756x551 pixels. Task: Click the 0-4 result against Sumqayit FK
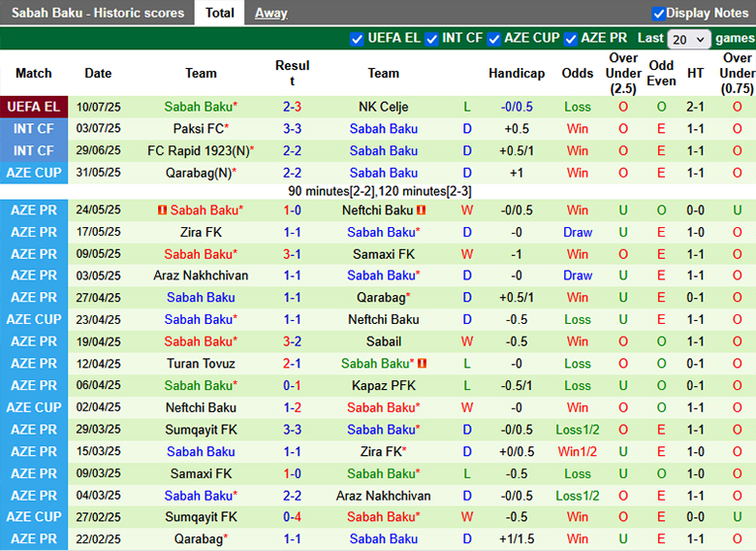(292, 517)
